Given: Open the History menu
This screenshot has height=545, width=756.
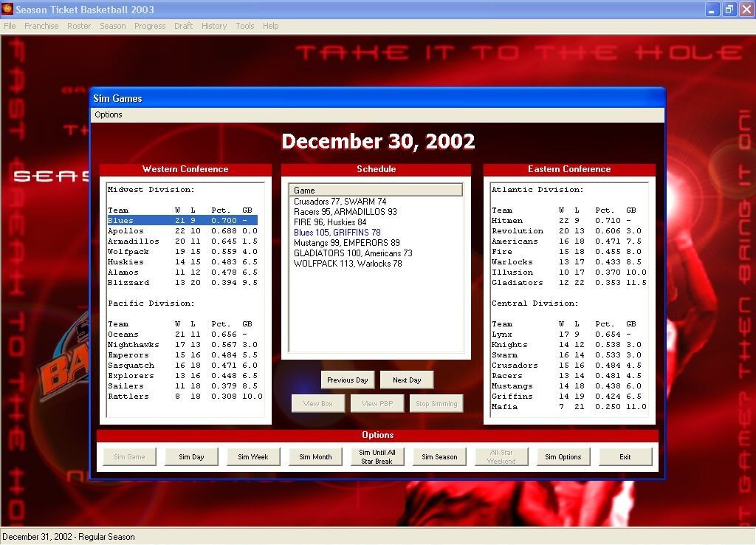Looking at the screenshot, I should [x=214, y=26].
